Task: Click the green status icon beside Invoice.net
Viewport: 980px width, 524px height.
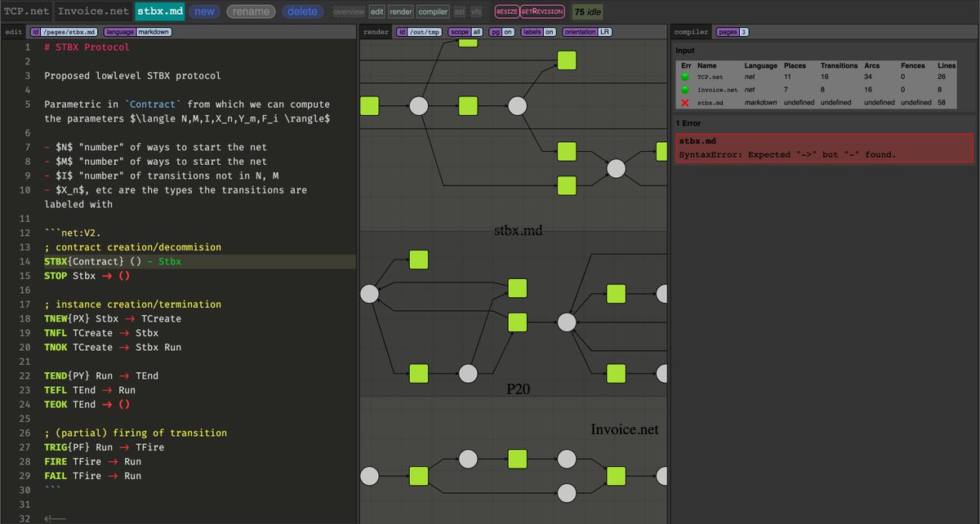Action: click(x=684, y=90)
